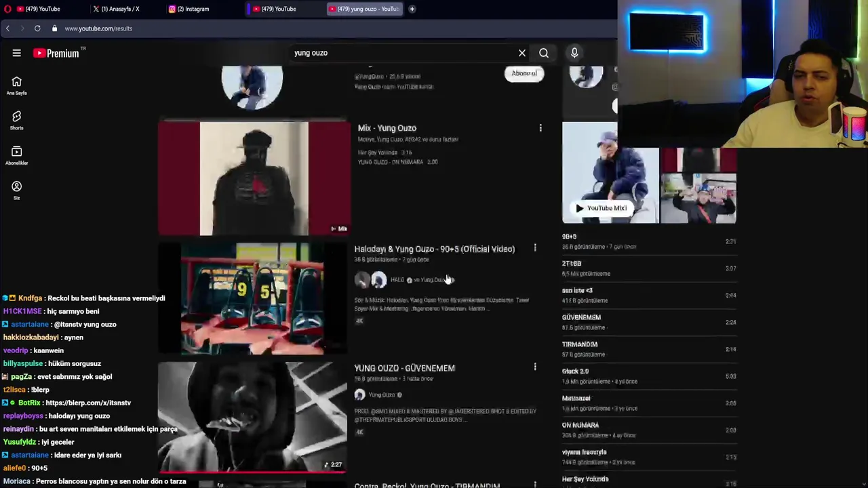Viewport: 868px width, 488px height.
Task: Play viyana freestyle in the right playlist
Action: [649, 457]
